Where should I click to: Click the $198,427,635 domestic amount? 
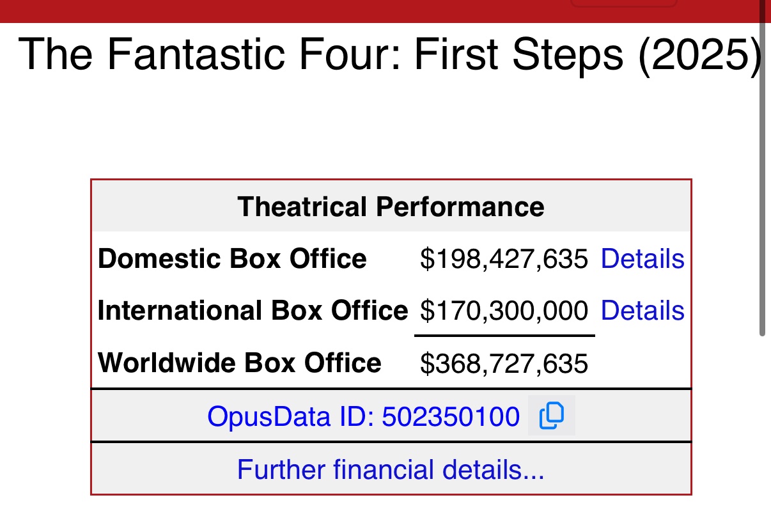[504, 259]
